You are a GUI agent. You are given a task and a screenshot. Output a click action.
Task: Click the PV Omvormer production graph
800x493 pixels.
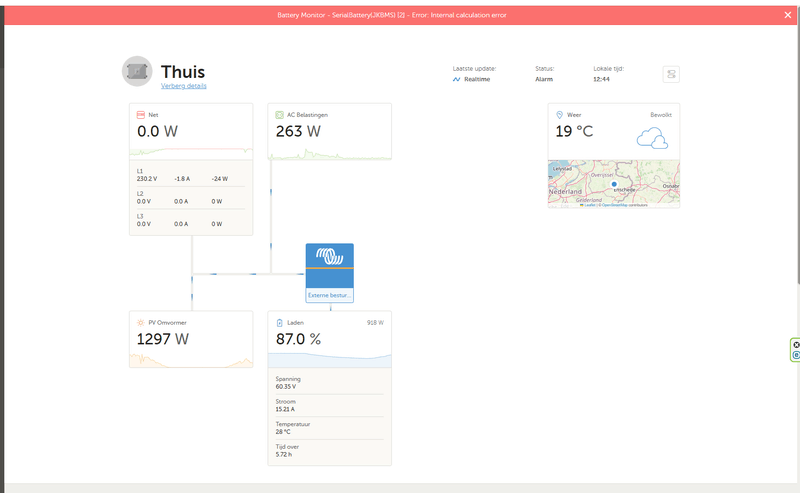click(x=191, y=360)
